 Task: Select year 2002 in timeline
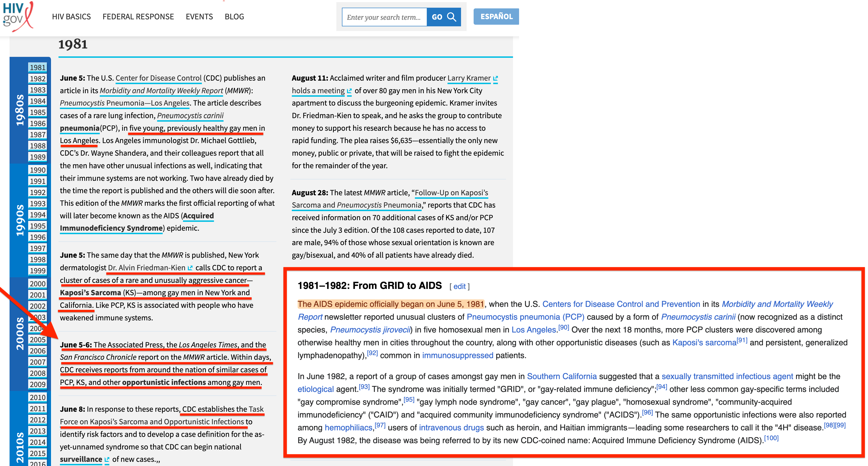pos(37,306)
